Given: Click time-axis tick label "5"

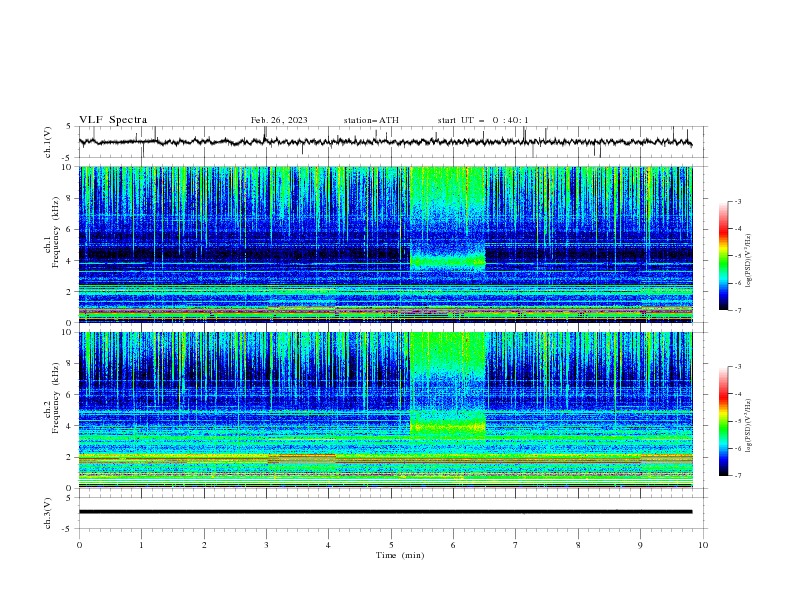Looking at the screenshot, I should point(391,545).
